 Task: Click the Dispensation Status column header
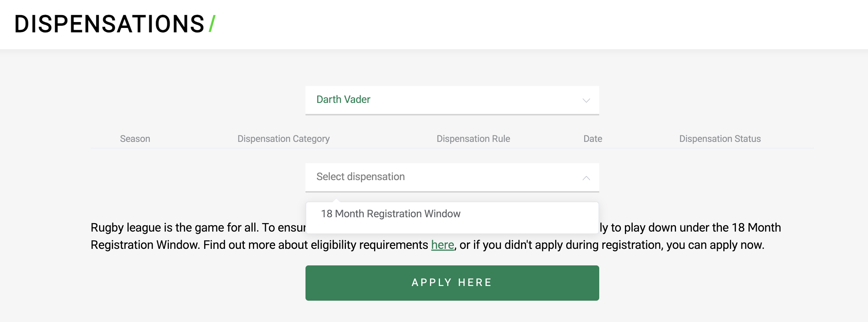point(720,139)
